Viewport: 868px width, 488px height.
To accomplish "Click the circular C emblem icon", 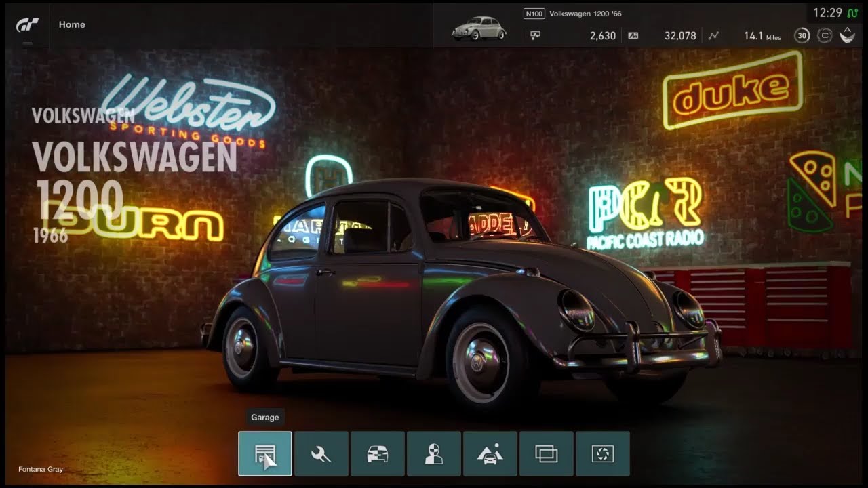I will pos(825,35).
